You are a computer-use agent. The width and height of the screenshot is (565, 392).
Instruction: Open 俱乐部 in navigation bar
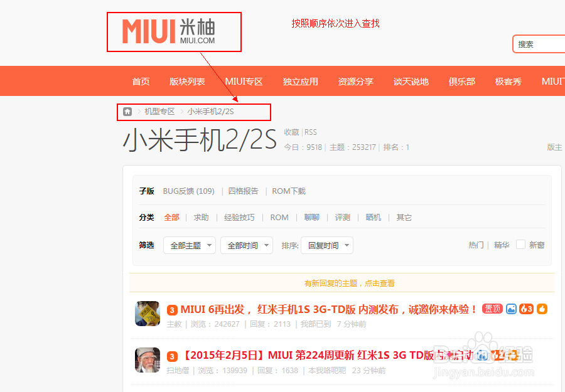click(x=461, y=82)
